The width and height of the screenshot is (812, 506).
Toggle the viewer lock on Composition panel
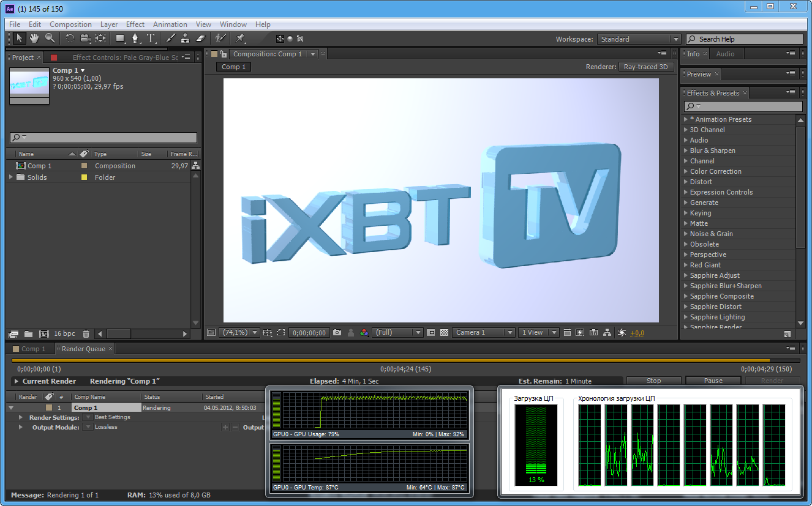(x=224, y=54)
